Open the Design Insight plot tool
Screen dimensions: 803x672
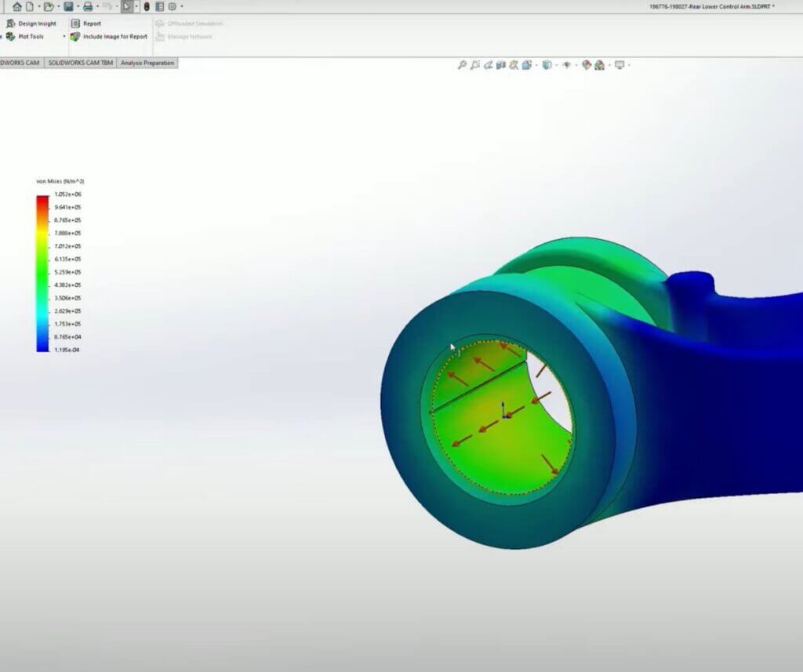tap(11, 24)
